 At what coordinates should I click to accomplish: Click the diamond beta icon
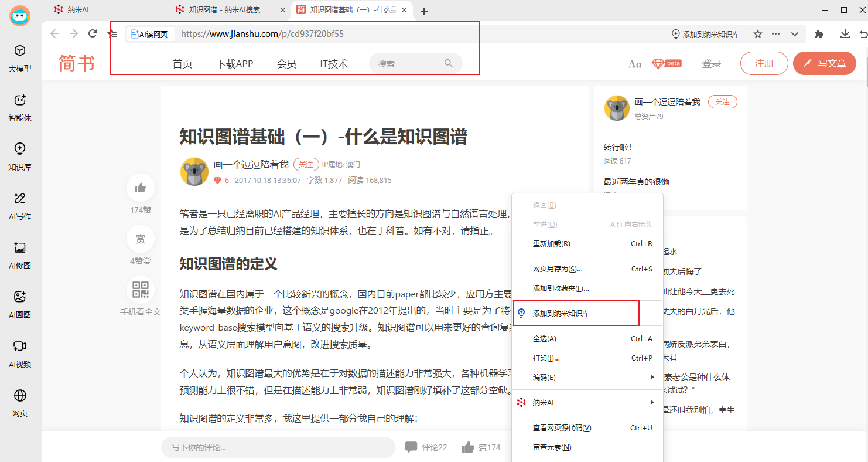(x=666, y=63)
